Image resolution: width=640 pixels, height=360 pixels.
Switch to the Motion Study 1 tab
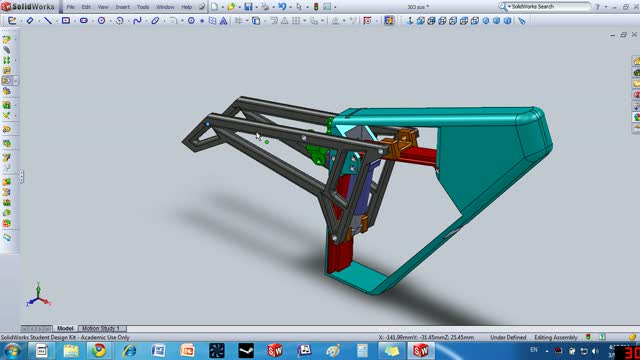coord(101,328)
